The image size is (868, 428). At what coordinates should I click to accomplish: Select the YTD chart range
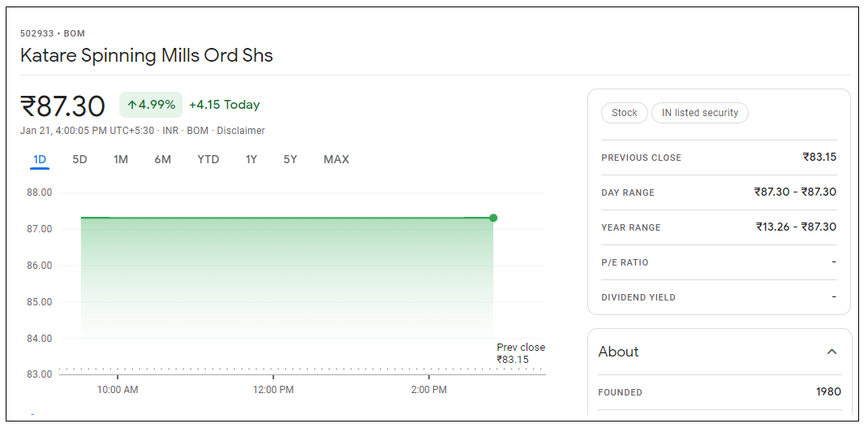pos(208,160)
